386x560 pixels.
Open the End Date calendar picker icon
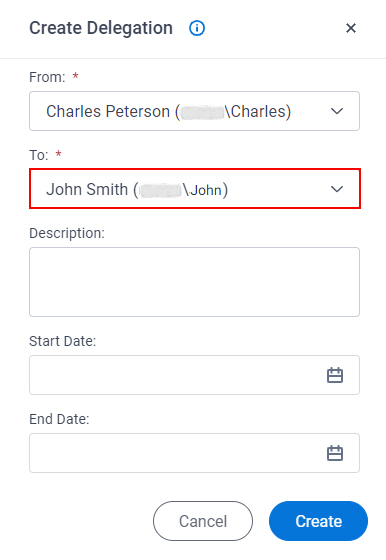335,453
